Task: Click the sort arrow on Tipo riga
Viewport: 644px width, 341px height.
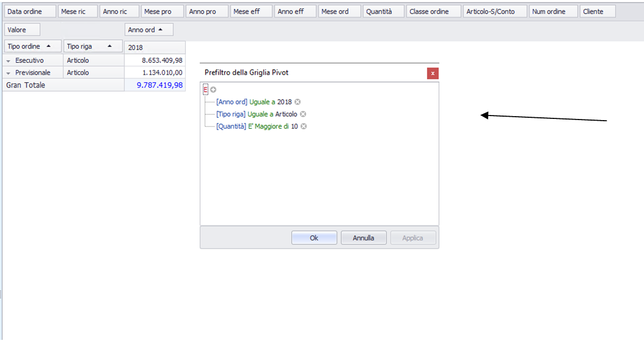Action: [110, 46]
